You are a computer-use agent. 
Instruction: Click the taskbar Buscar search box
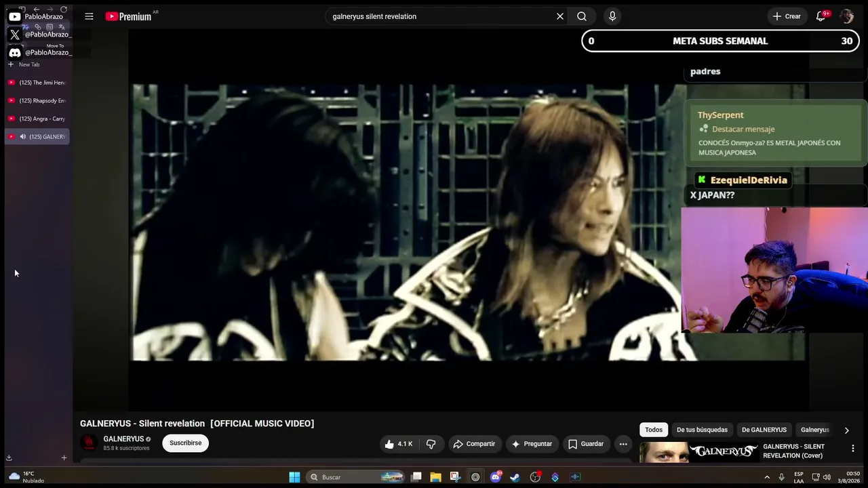(356, 477)
